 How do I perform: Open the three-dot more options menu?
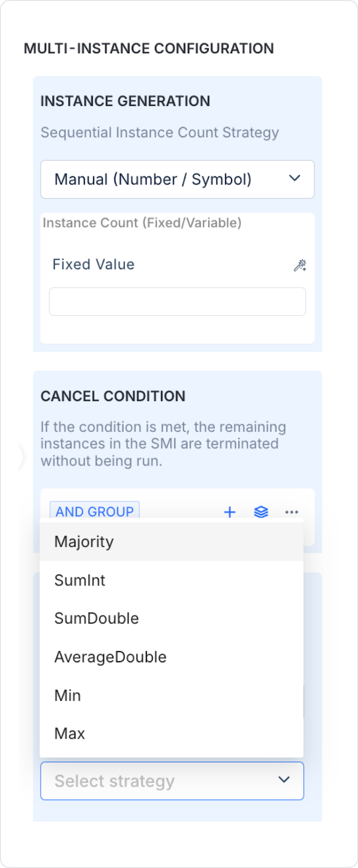click(292, 512)
